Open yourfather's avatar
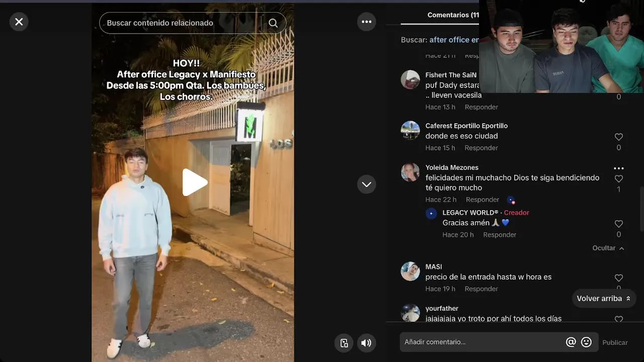The width and height of the screenshot is (644, 362). click(x=410, y=312)
